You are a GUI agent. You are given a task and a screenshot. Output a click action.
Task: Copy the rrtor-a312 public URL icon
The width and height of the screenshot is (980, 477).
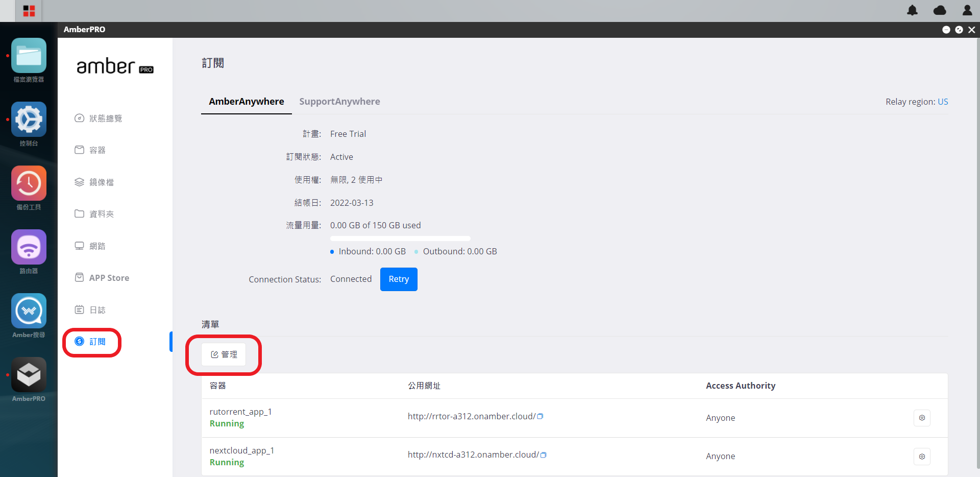coord(541,416)
